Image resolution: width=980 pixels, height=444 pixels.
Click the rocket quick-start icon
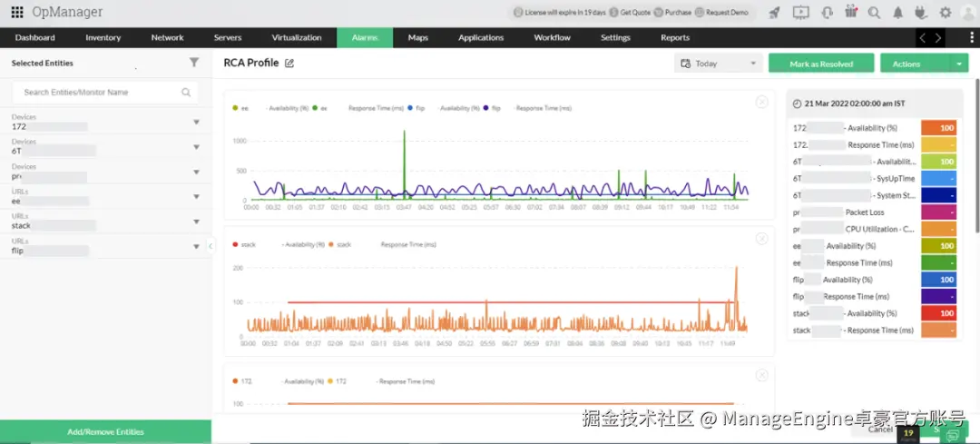coord(774,13)
